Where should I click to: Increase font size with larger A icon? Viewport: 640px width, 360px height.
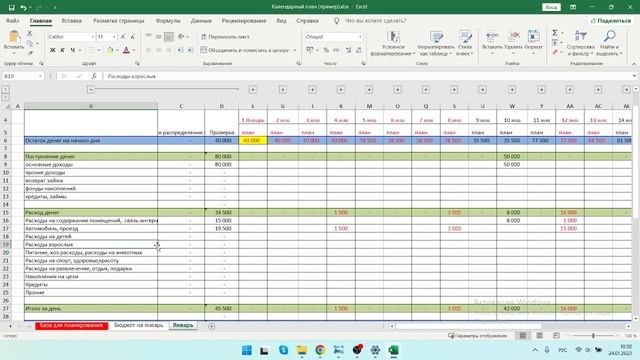123,37
